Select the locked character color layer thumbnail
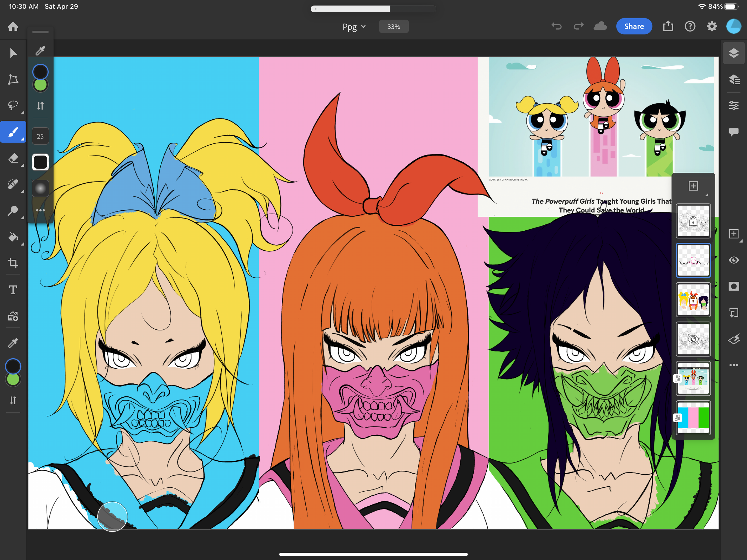This screenshot has width=747, height=560. (693, 300)
